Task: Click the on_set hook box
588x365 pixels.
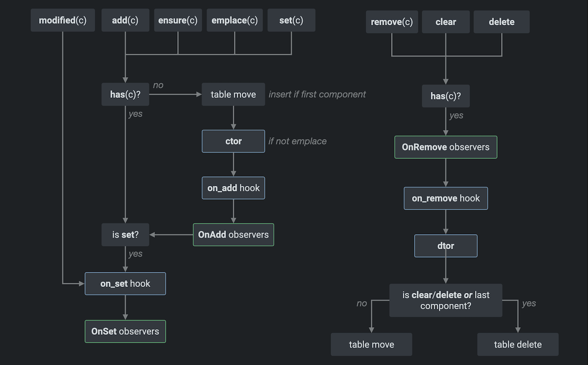Action: coord(125,284)
